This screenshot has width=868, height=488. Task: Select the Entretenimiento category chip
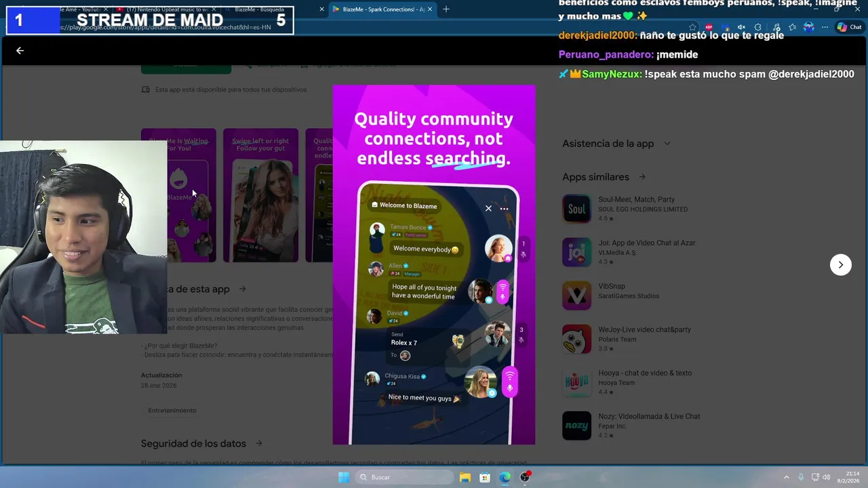(x=172, y=411)
